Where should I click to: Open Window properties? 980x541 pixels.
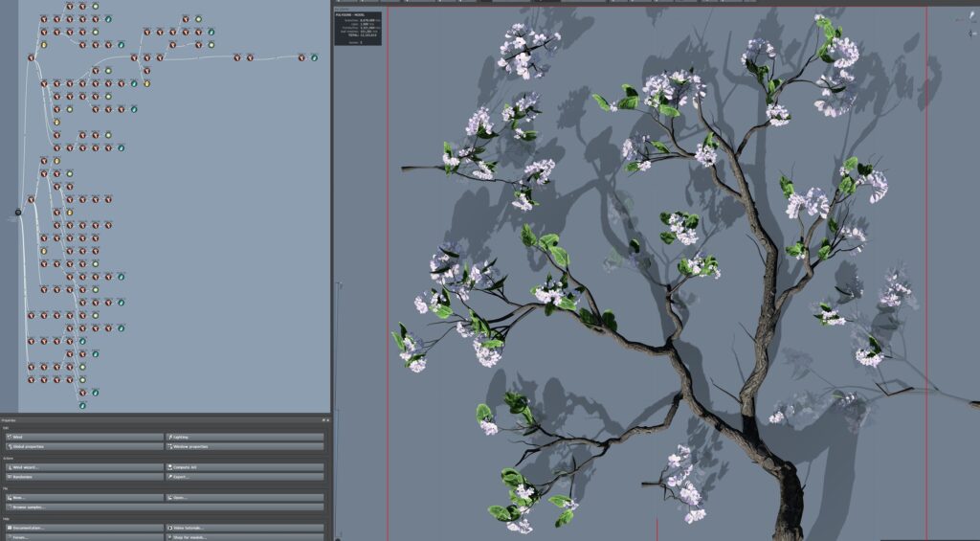pos(245,446)
